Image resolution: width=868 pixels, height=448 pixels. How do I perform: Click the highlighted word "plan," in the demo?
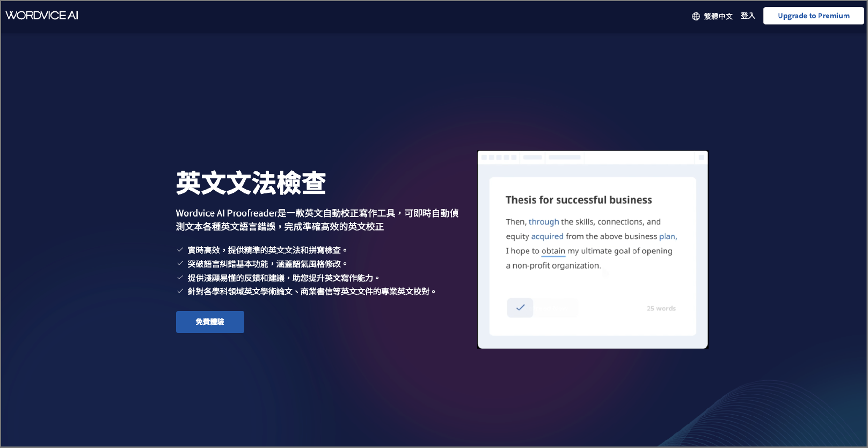668,236
